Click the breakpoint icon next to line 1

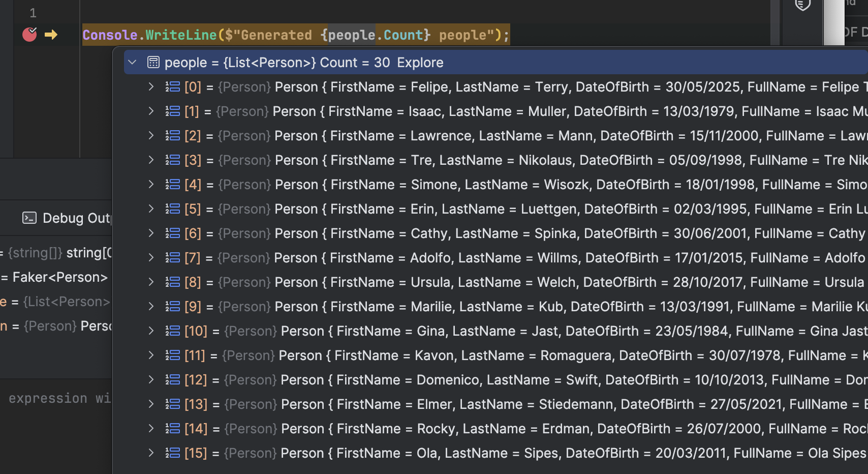(x=29, y=35)
